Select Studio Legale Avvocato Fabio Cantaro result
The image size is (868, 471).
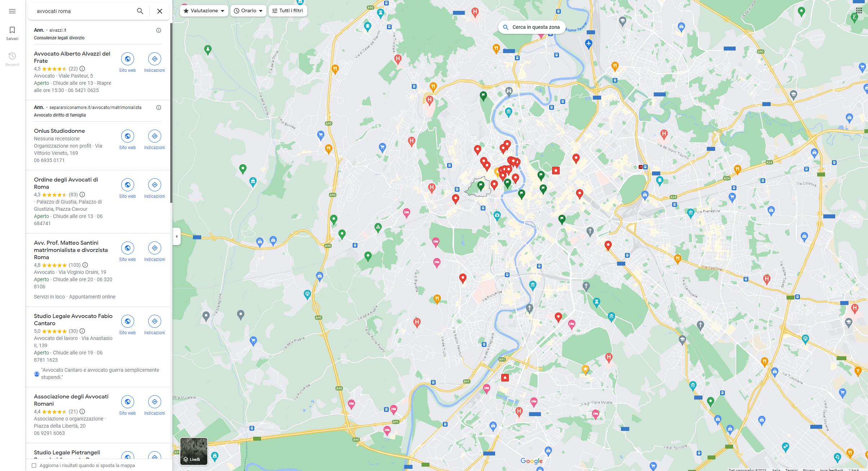click(73, 319)
